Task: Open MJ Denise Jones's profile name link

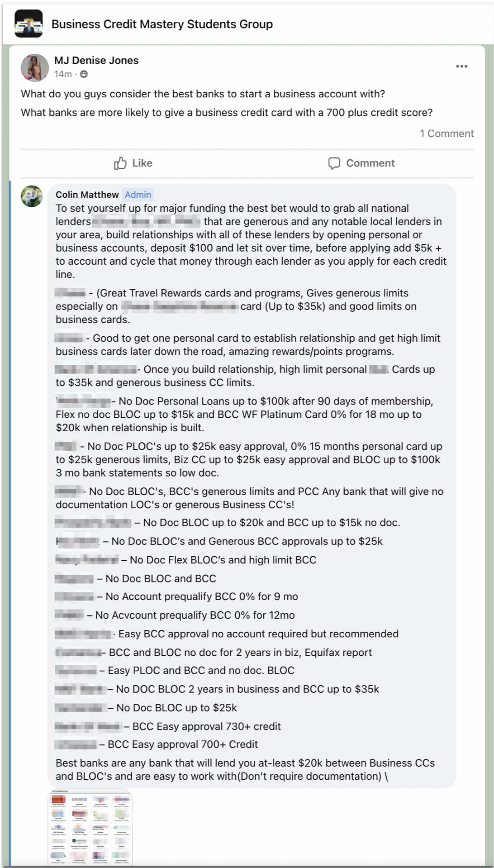Action: pyautogui.click(x=96, y=60)
